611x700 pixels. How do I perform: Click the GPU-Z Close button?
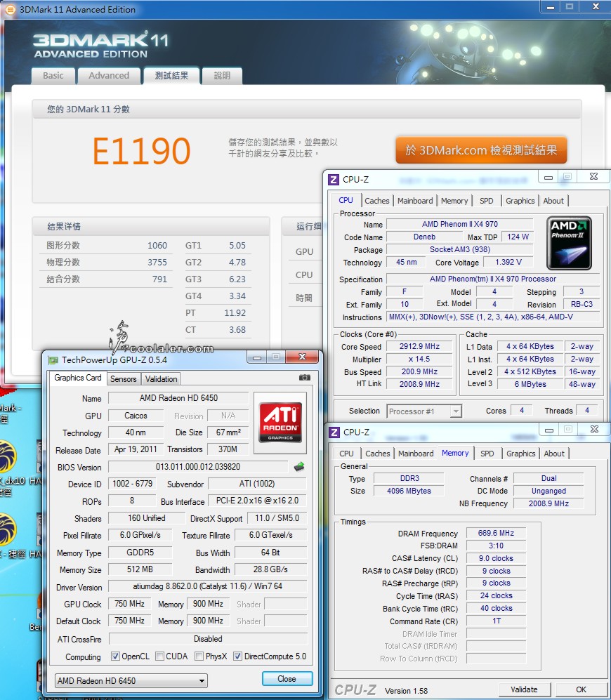[287, 678]
